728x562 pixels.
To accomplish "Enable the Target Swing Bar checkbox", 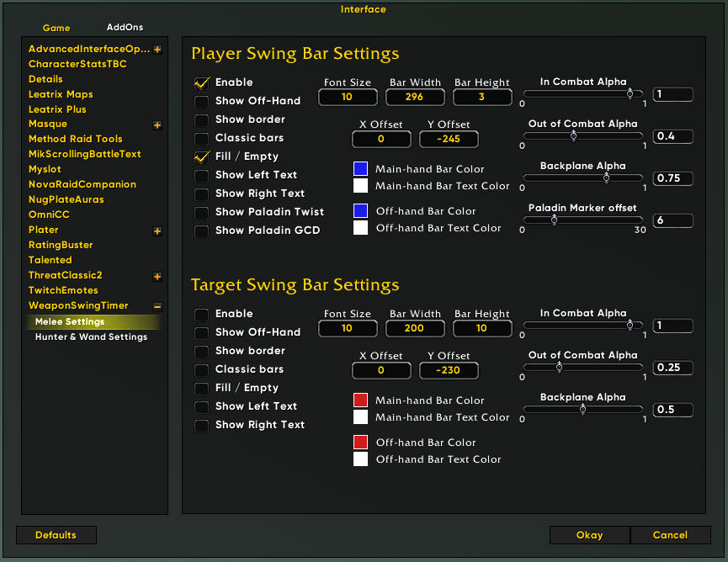I will pos(202,314).
